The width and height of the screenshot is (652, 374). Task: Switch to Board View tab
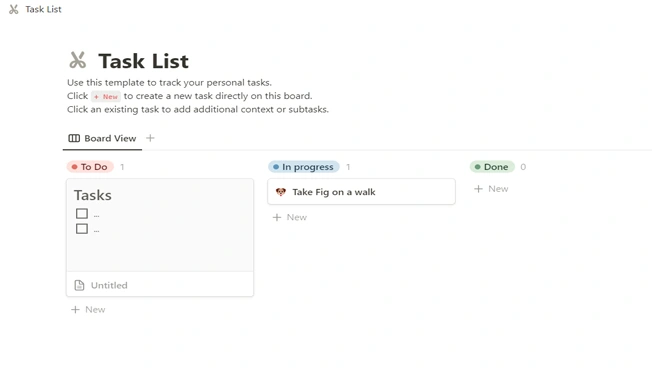tap(102, 138)
